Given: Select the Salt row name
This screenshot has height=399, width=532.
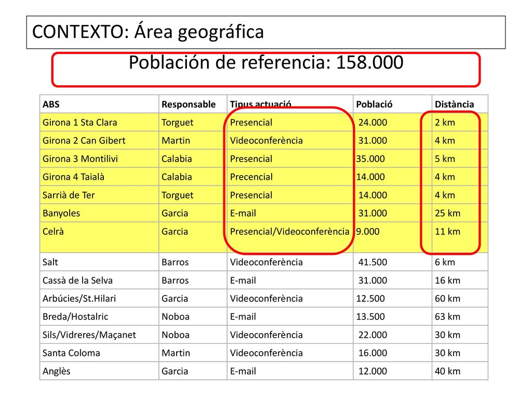Looking at the screenshot, I should [50, 262].
